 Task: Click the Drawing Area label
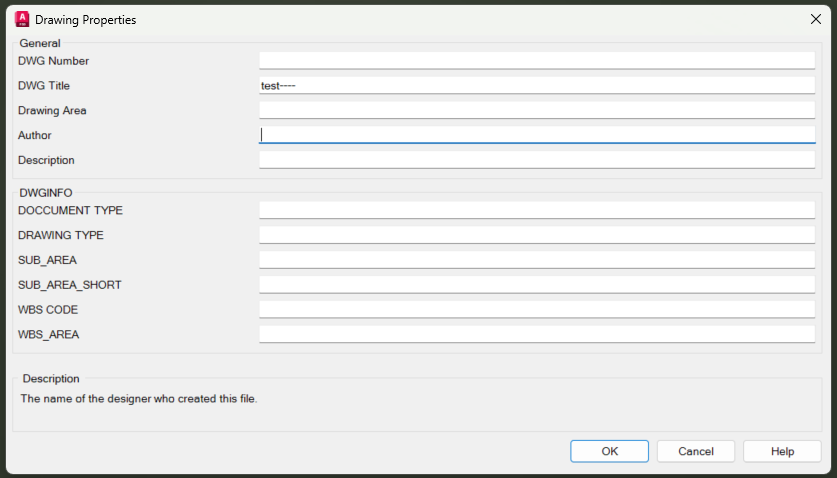click(x=52, y=111)
